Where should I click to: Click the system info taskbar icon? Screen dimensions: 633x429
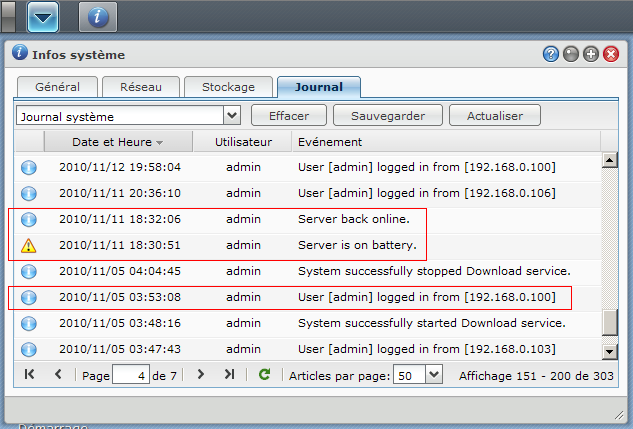98,17
